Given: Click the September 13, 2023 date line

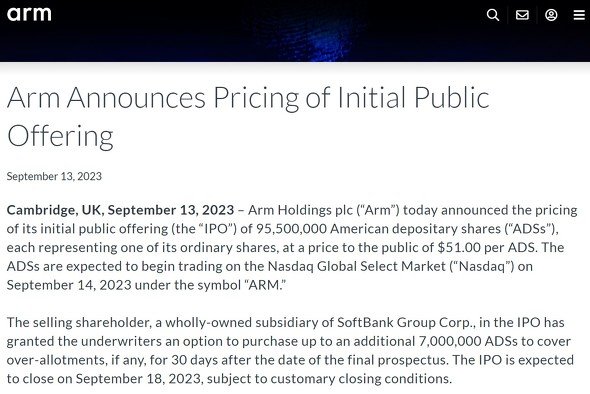Looking at the screenshot, I should click(x=54, y=176).
